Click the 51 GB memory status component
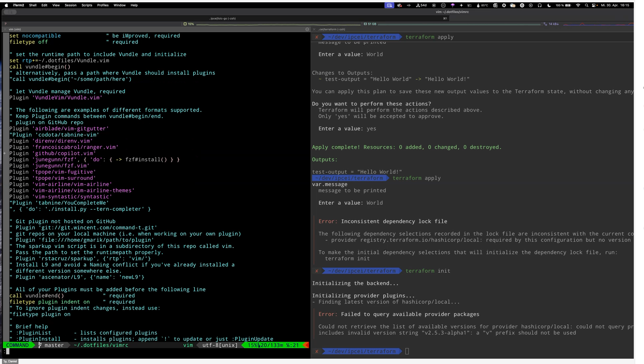This screenshot has height=364, width=644. click(370, 24)
